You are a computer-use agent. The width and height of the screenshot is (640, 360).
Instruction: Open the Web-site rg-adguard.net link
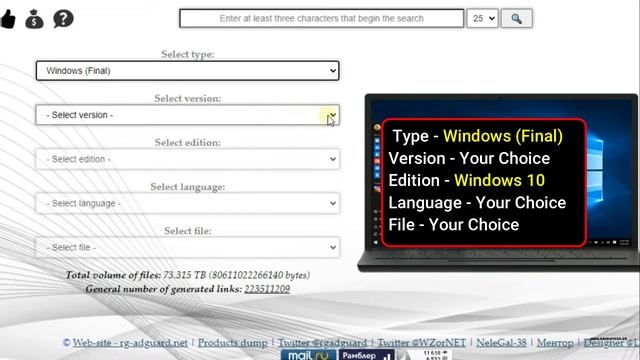point(130,343)
